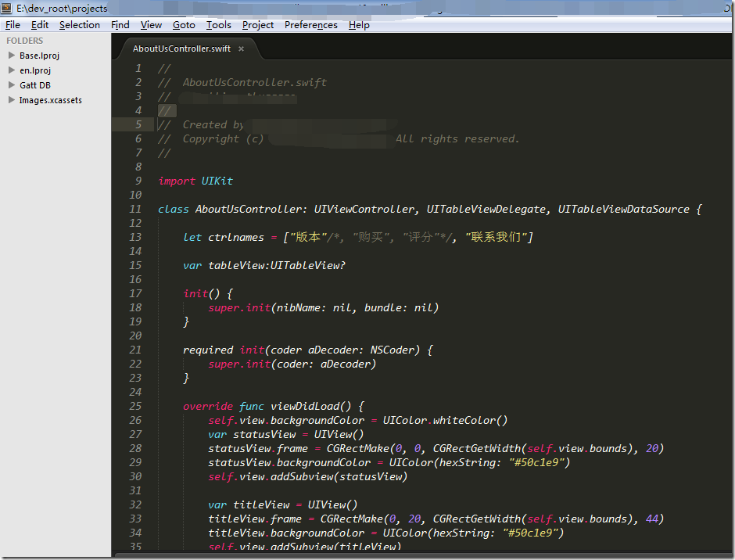Select the Gatt DB folder name
This screenshot has height=560, width=735.
point(35,85)
